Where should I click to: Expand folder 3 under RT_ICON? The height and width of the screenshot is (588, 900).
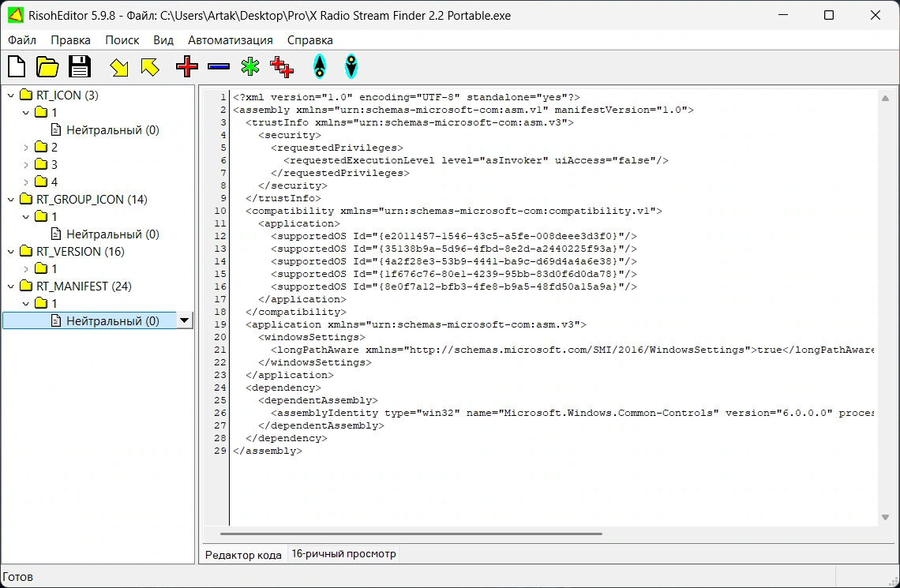click(x=26, y=165)
